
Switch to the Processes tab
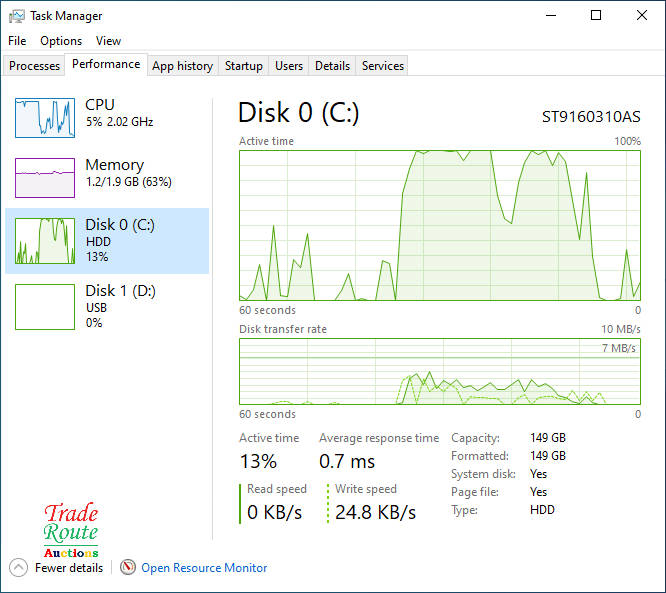coord(35,66)
